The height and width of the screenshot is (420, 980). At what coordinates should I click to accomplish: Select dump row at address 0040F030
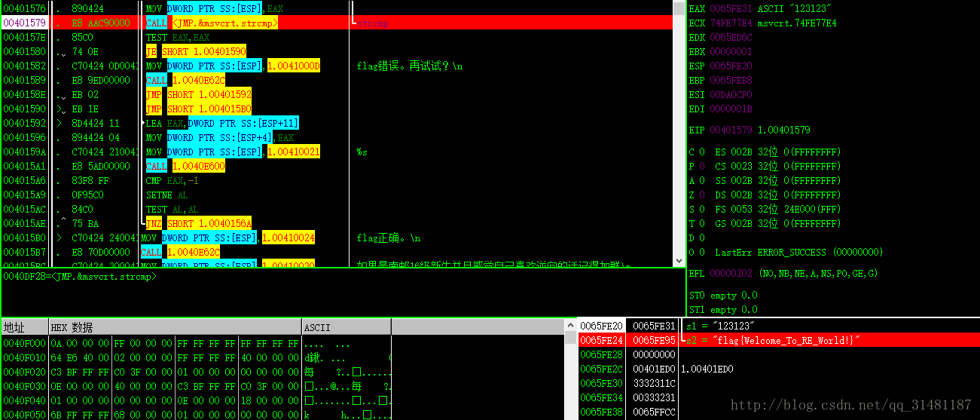tap(196, 386)
